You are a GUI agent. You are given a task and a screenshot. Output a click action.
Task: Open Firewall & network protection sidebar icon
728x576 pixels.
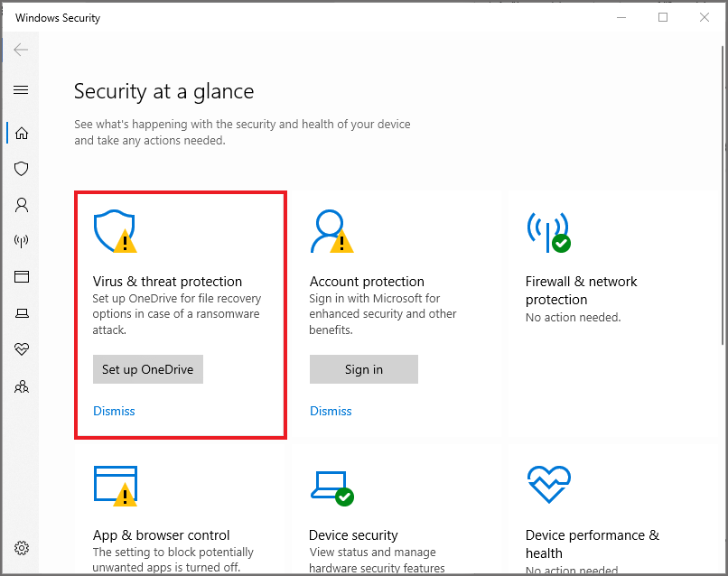click(x=21, y=241)
